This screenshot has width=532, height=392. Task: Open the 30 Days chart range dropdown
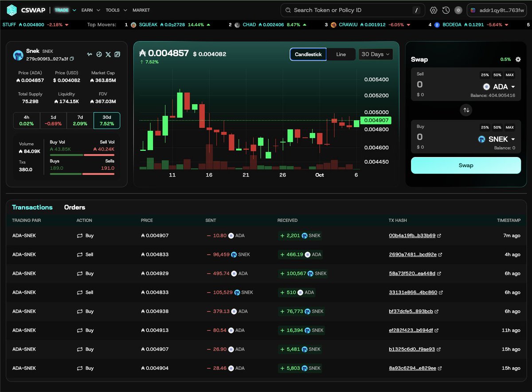pyautogui.click(x=376, y=55)
